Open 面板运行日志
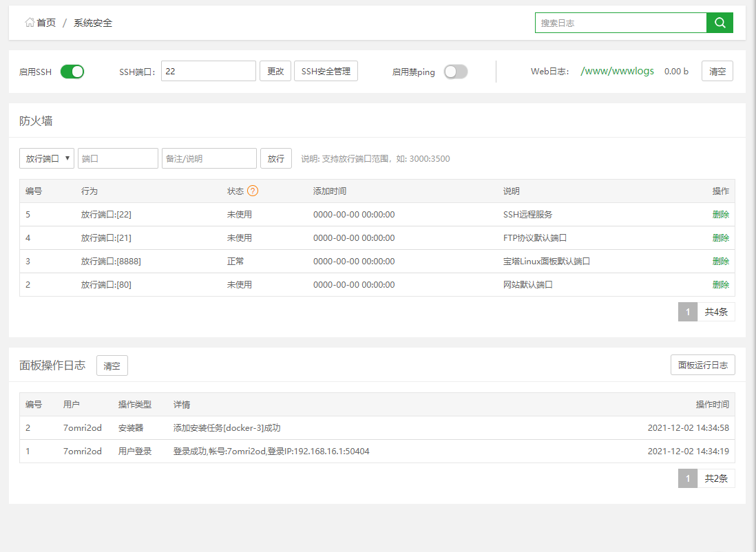 (702, 365)
